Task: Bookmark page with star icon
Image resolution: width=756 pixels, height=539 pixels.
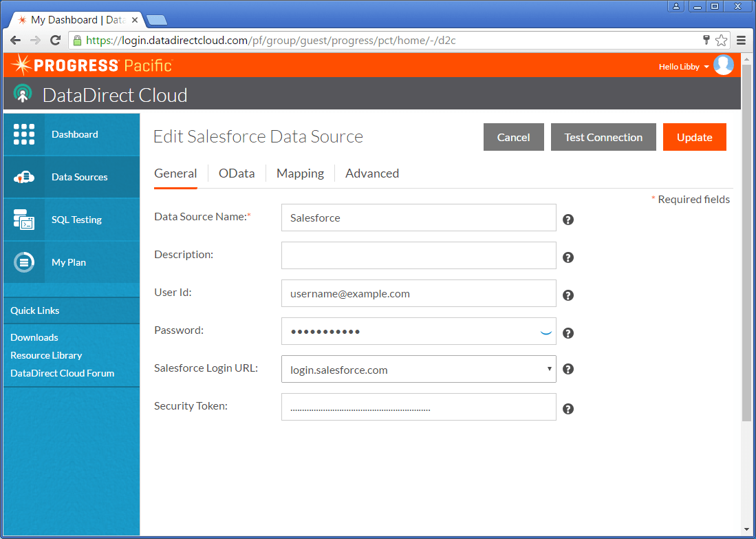Action: [721, 41]
